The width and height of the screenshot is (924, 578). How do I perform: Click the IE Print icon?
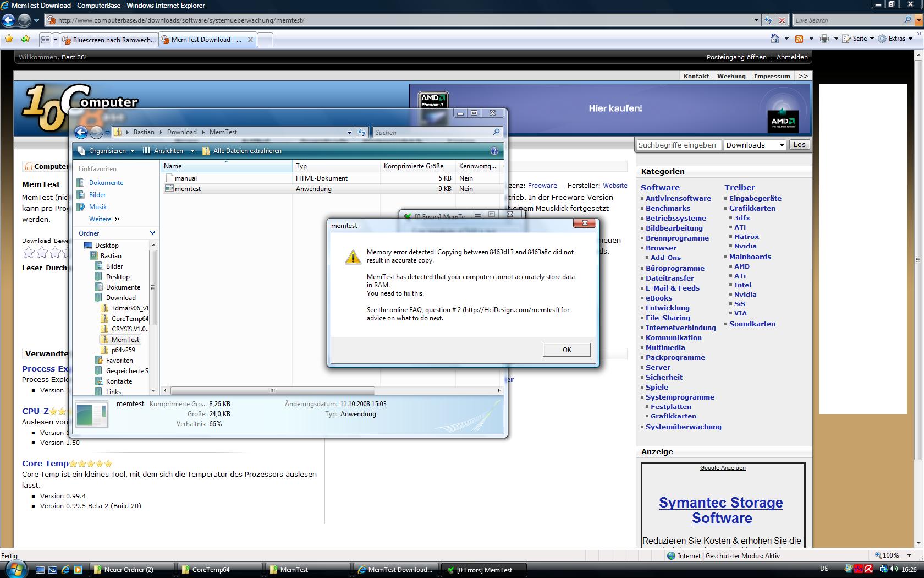[x=824, y=39]
